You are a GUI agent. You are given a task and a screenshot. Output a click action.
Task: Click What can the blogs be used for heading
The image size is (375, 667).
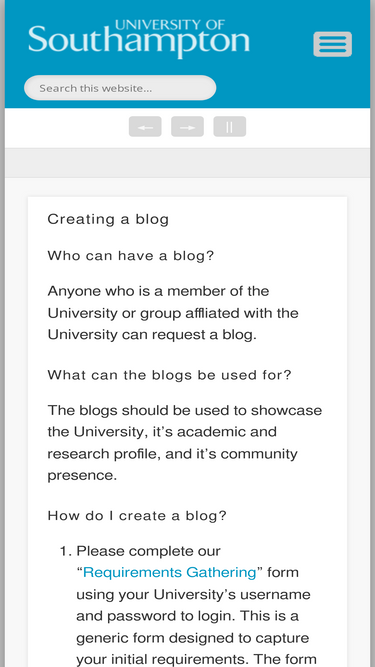pos(169,375)
